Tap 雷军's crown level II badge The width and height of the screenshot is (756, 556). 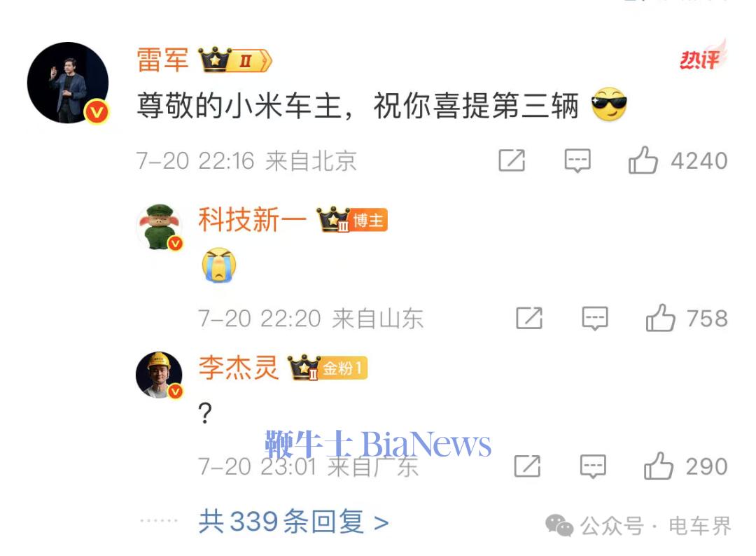click(x=235, y=60)
